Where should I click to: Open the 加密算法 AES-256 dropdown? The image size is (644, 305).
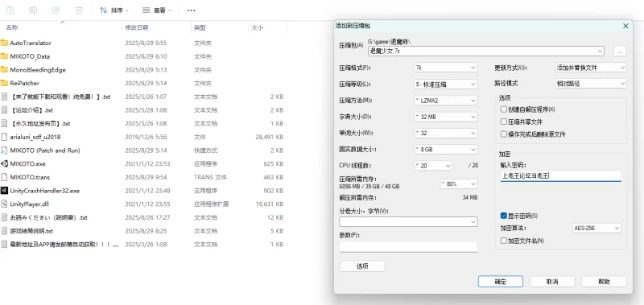[x=597, y=229]
